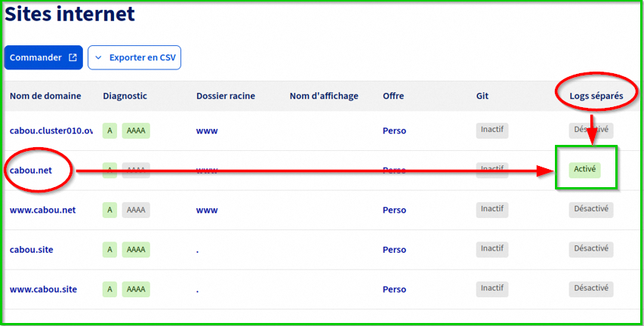Expand the Exporter en CSV chevron
Screen dimensions: 644x326
tap(98, 57)
